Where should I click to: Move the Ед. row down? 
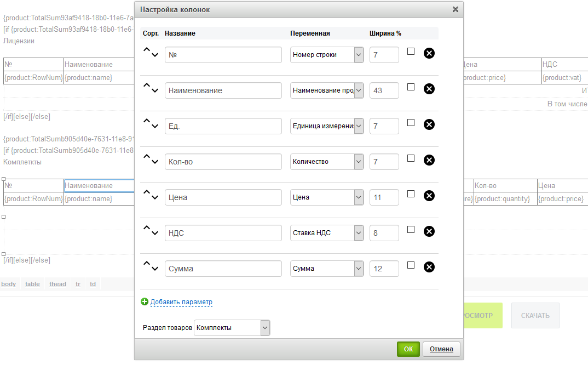coord(155,127)
